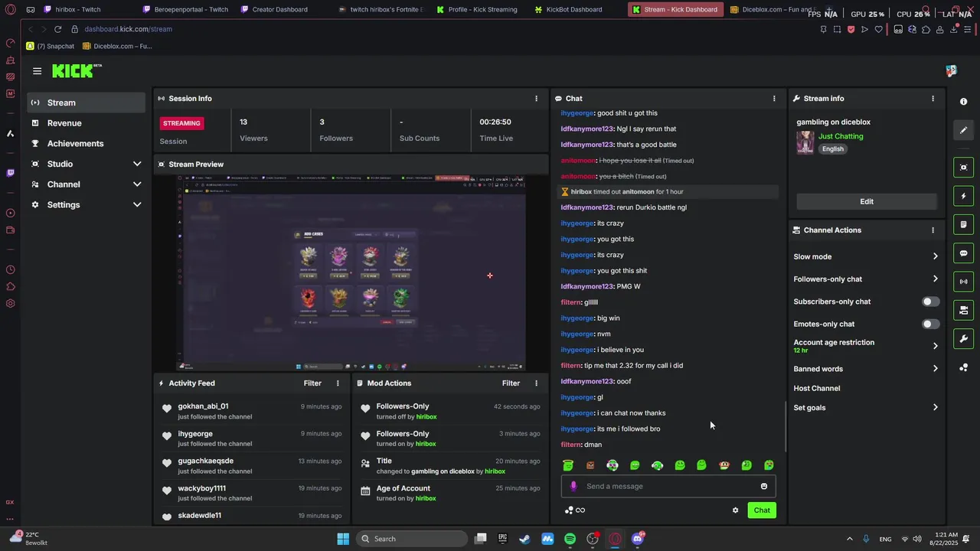Image resolution: width=980 pixels, height=551 pixels.
Task: Expand the Studio sidebar section
Action: coord(87,164)
